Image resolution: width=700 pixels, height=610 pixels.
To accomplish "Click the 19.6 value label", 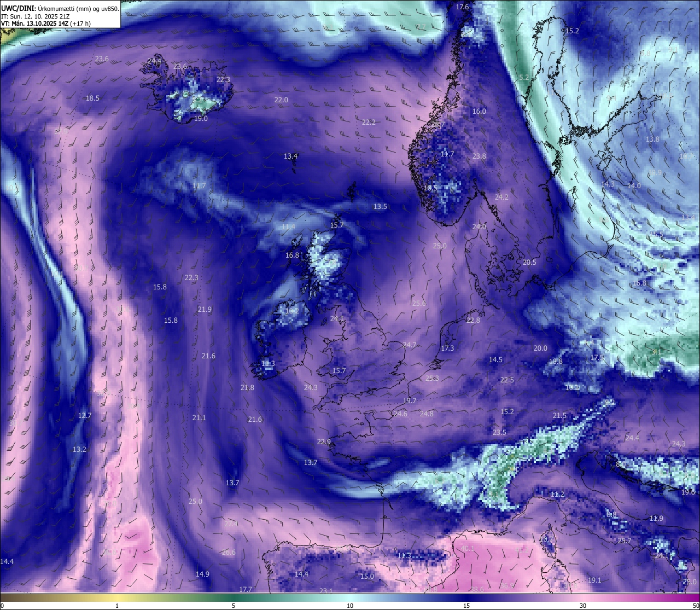I will point(688,492).
